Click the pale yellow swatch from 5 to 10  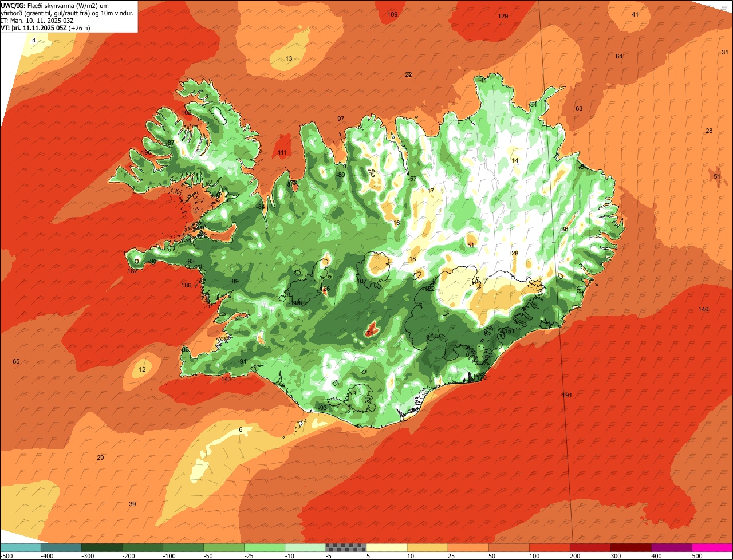coord(386,547)
